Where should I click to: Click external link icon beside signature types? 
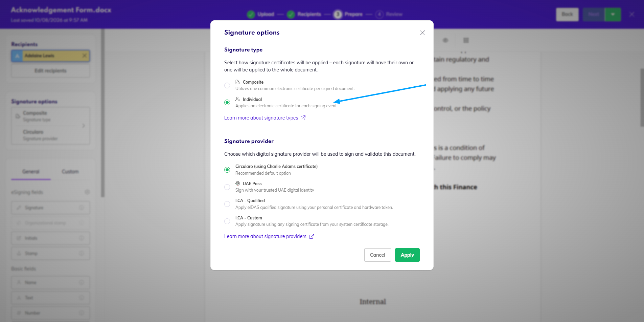coord(303,118)
